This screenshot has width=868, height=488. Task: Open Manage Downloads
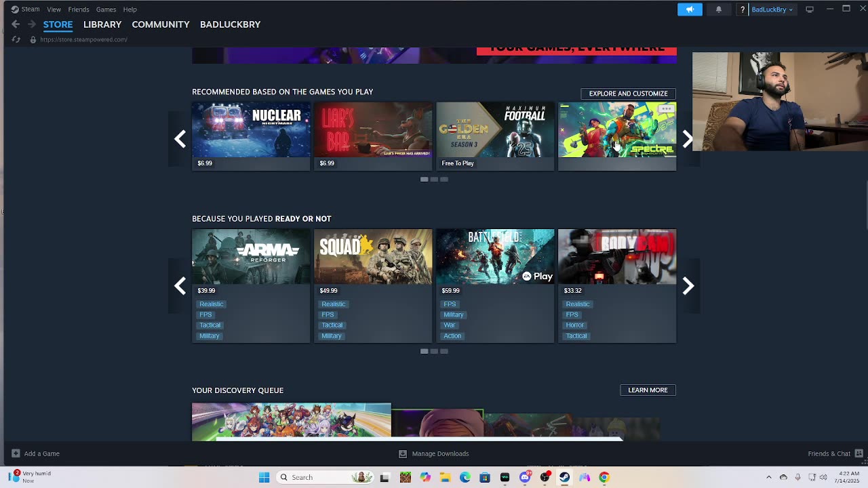pos(440,453)
